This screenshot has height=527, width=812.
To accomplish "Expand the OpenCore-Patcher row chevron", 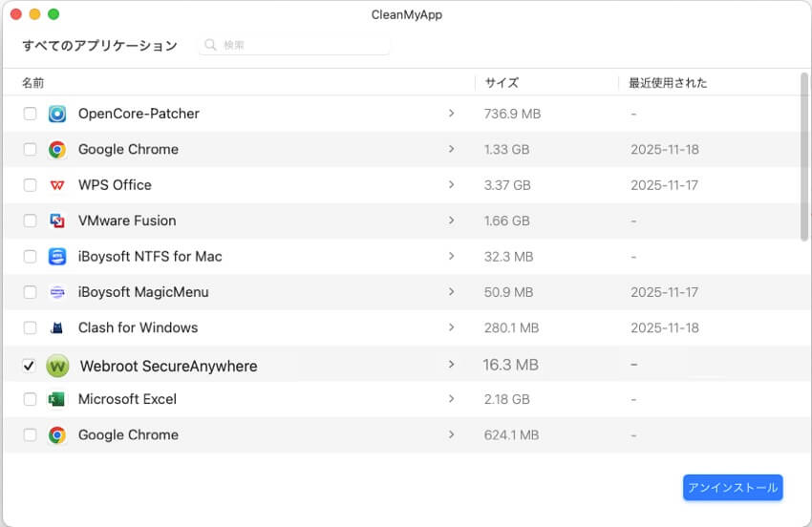I will (451, 113).
